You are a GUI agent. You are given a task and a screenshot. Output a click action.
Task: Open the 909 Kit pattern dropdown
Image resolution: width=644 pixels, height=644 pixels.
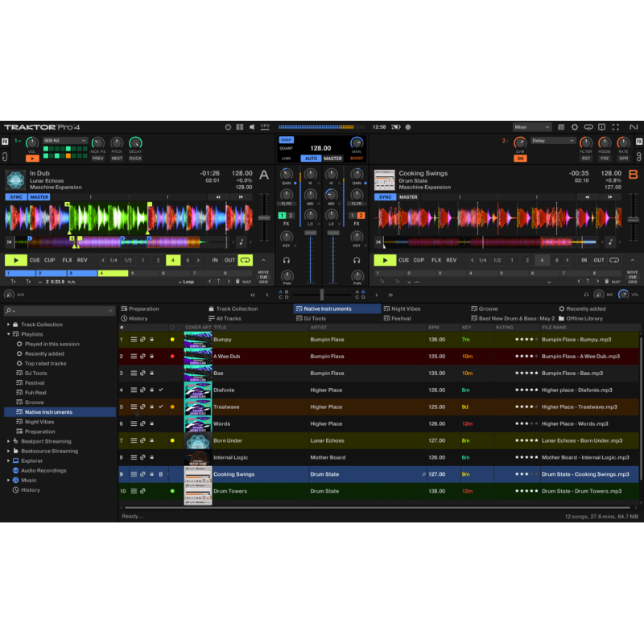tap(65, 140)
